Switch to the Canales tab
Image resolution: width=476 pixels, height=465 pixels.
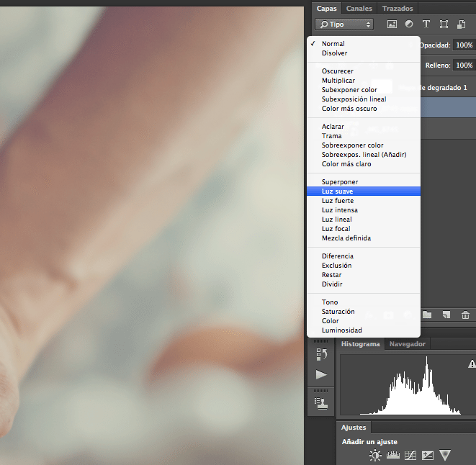359,8
